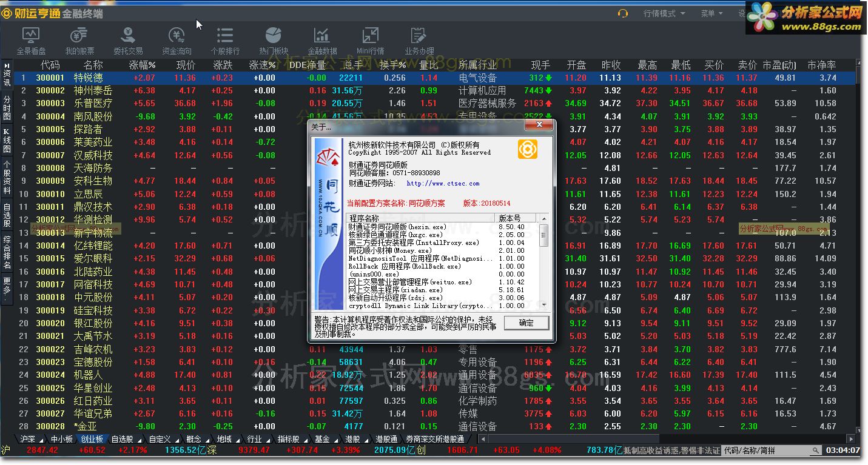This screenshot has height=465, width=868.
Task: Click ChiNext index value 1606.71
Action: tap(463, 450)
